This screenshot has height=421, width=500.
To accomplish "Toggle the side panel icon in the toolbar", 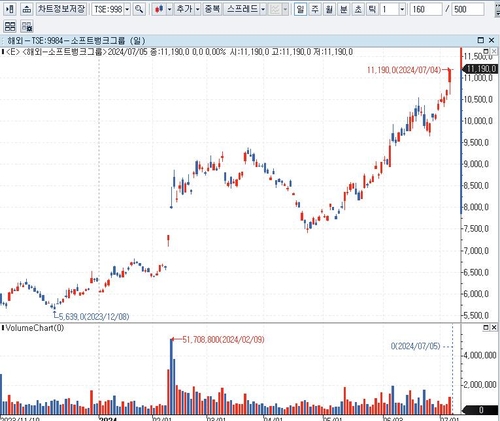I will point(10,9).
